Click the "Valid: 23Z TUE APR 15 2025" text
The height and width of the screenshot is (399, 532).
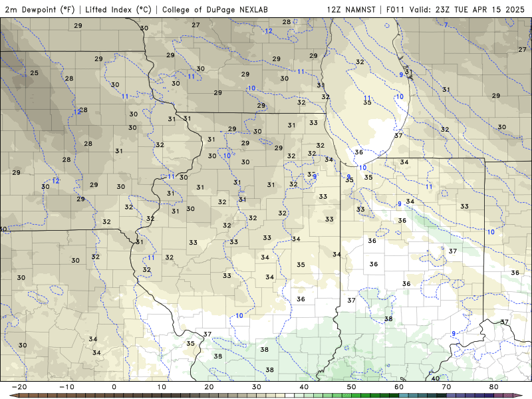467,9
